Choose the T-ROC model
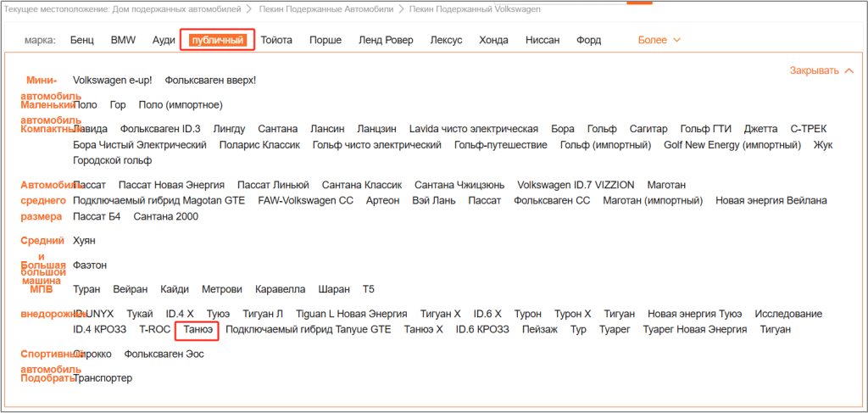The image size is (868, 413). pyautogui.click(x=154, y=329)
